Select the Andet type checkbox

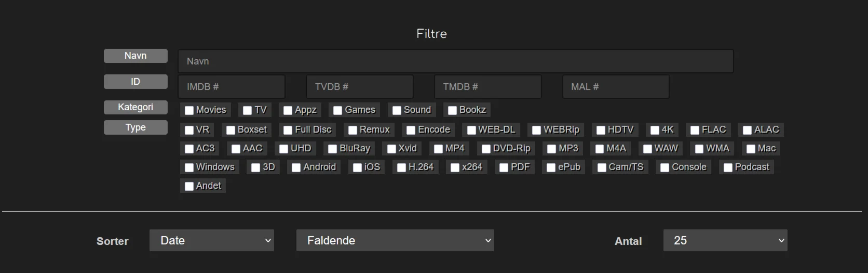click(189, 186)
